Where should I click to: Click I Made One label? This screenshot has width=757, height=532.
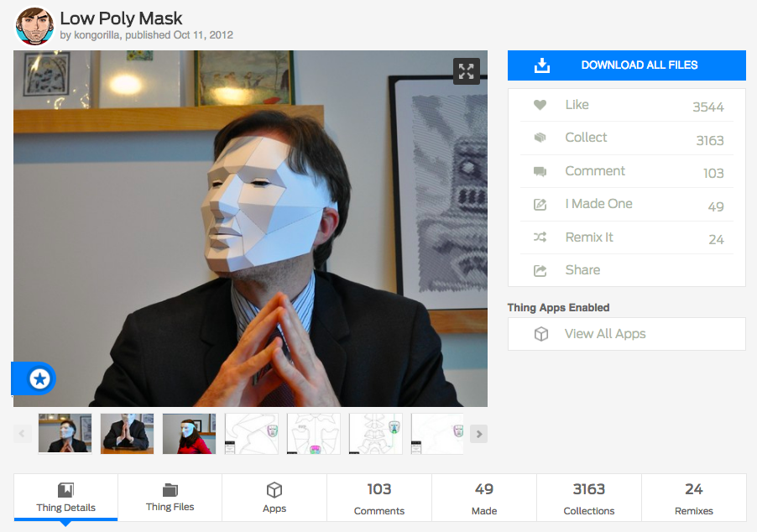[x=598, y=204]
